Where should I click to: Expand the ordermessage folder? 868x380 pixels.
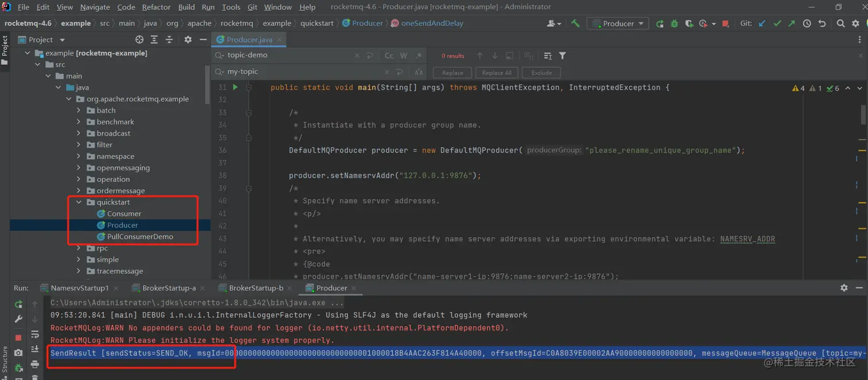[x=79, y=191]
